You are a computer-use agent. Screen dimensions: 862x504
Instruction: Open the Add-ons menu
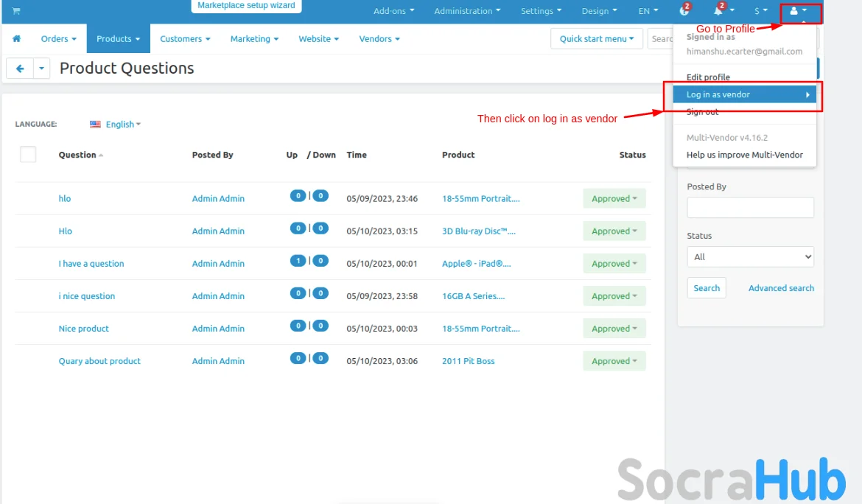[x=393, y=11]
